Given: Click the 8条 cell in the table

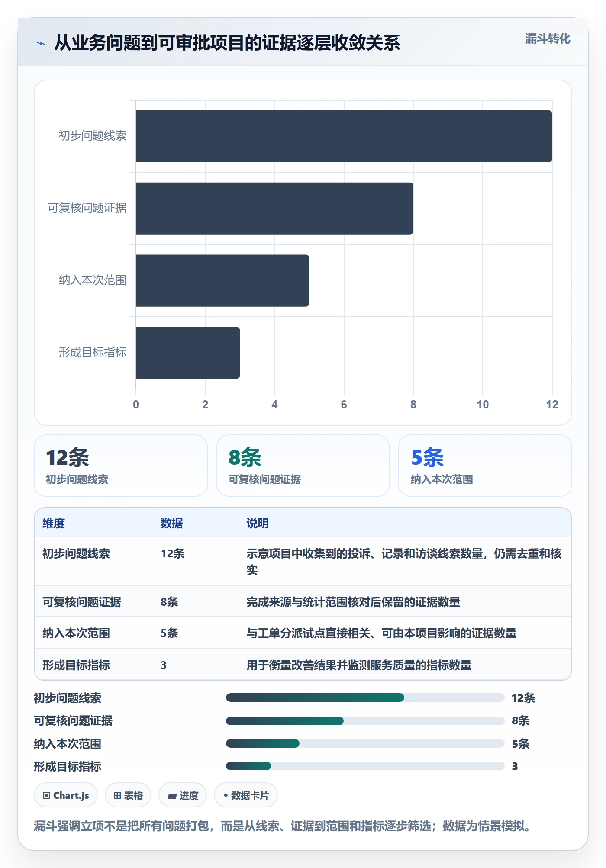Looking at the screenshot, I should tap(169, 602).
